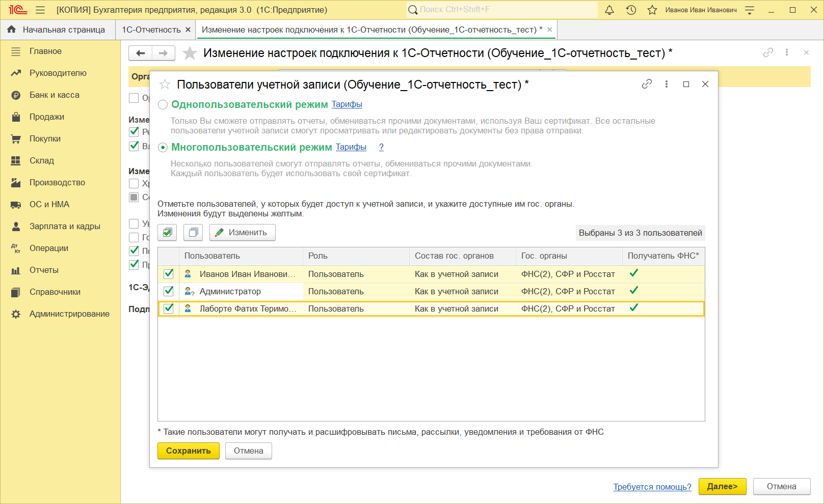The width and height of the screenshot is (824, 504).
Task: Open Продажи section
Action: coord(47,117)
